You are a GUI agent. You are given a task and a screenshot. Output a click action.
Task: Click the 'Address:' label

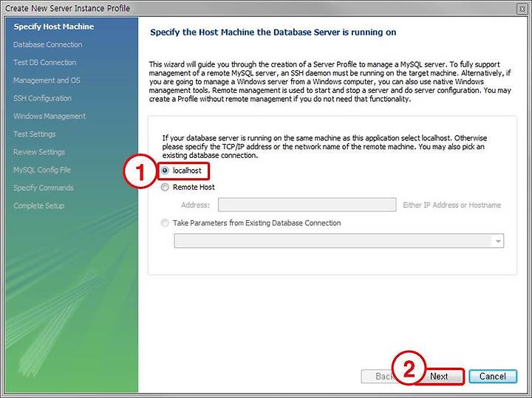[195, 205]
